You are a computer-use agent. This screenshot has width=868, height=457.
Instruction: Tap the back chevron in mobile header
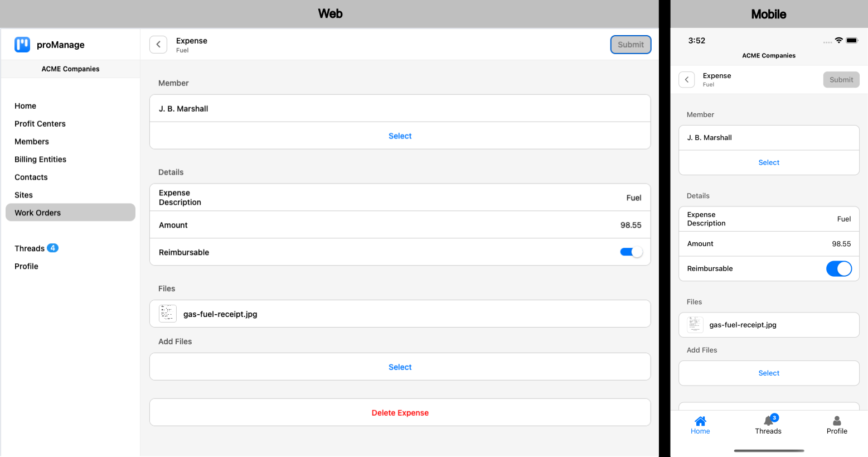point(687,80)
